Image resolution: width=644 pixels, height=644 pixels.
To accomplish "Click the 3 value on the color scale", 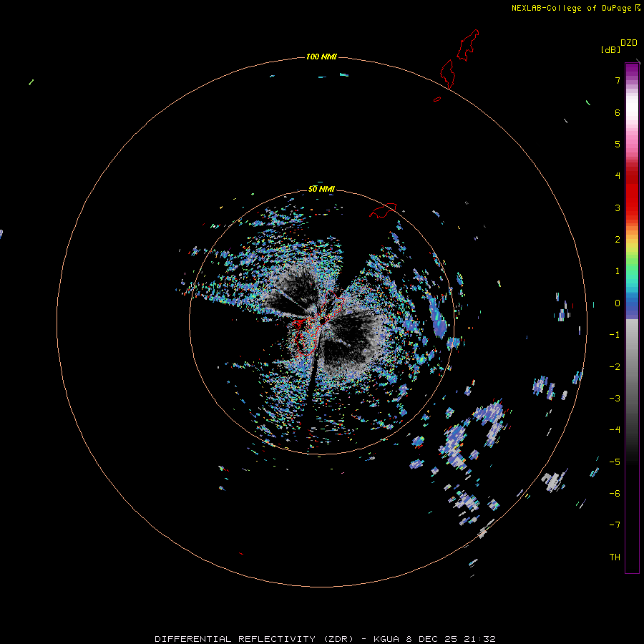I will click(x=618, y=208).
